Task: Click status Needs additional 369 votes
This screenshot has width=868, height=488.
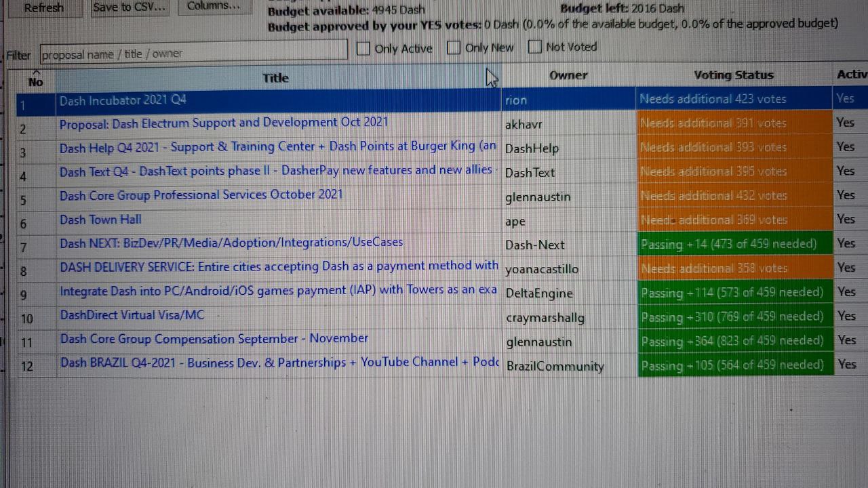Action: click(734, 220)
